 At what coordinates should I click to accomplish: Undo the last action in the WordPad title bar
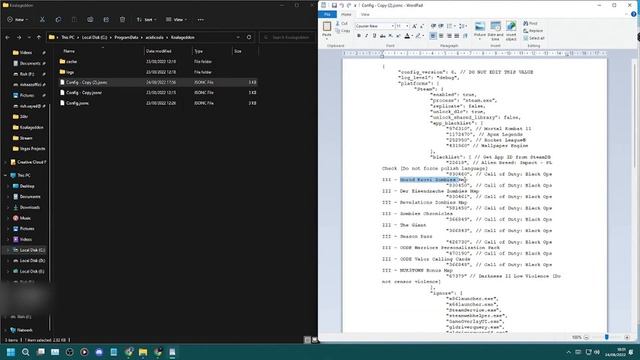click(x=342, y=5)
